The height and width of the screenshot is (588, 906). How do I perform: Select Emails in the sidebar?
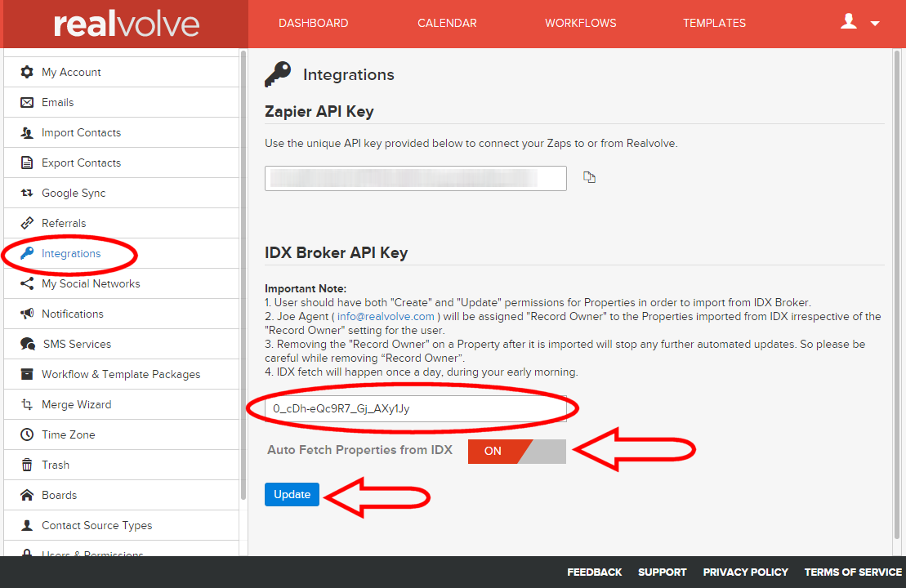coord(122,102)
